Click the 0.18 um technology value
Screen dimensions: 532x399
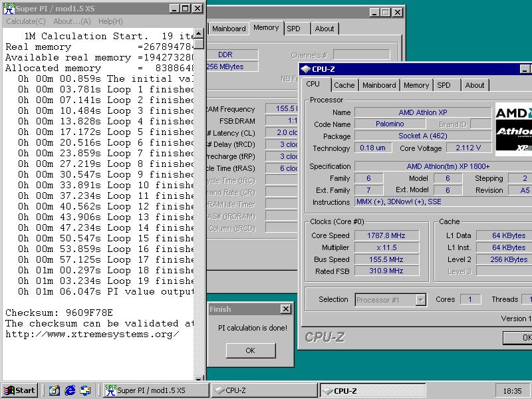(x=373, y=148)
